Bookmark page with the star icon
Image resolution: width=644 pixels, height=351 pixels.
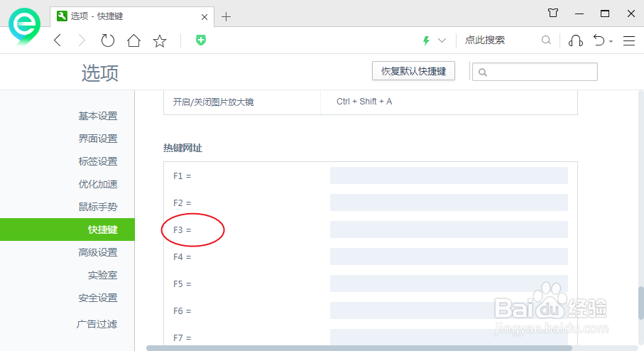pos(159,40)
